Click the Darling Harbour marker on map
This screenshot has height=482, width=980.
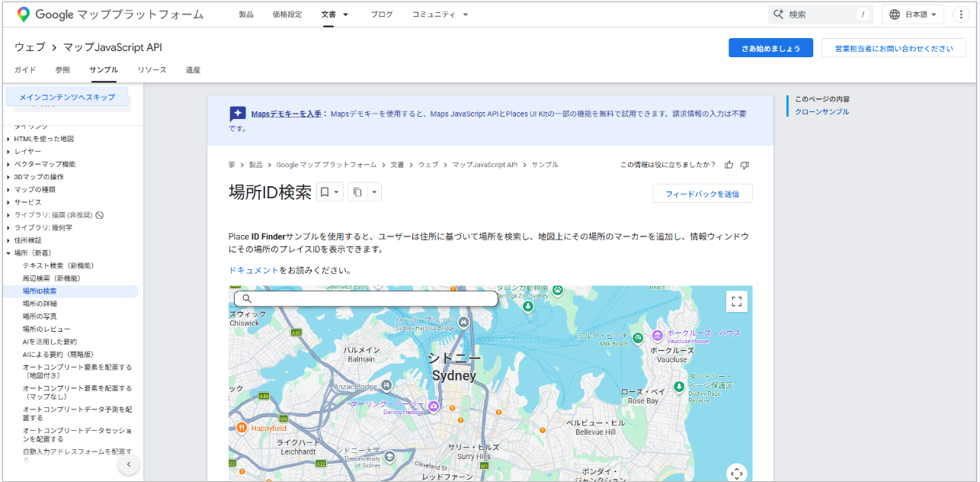(x=434, y=406)
